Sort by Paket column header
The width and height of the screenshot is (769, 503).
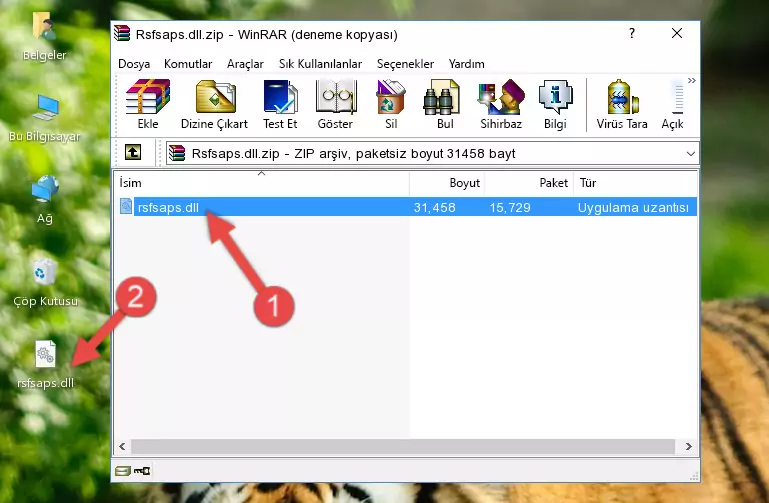point(529,183)
